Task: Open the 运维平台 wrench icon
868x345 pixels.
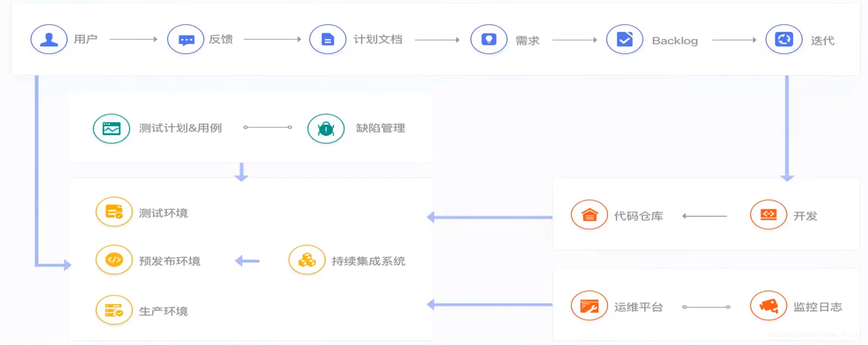Action: point(589,306)
